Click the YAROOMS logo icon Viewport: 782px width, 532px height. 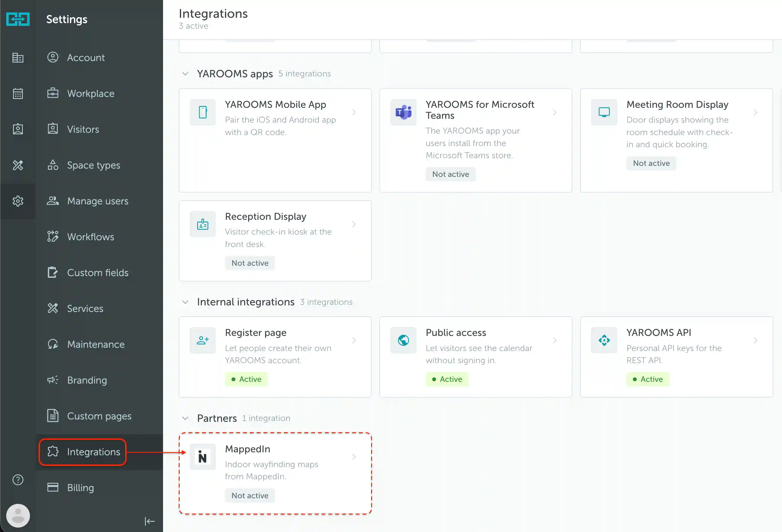coord(18,19)
